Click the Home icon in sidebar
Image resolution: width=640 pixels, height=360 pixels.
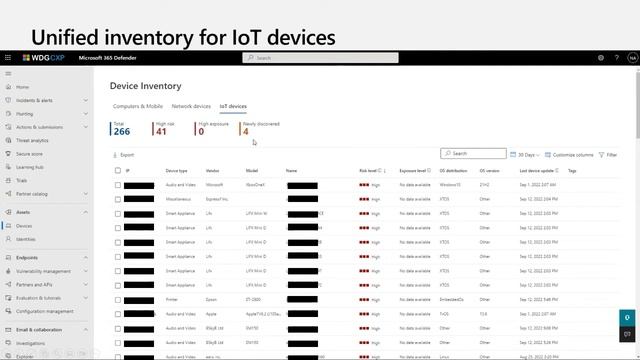(8, 87)
